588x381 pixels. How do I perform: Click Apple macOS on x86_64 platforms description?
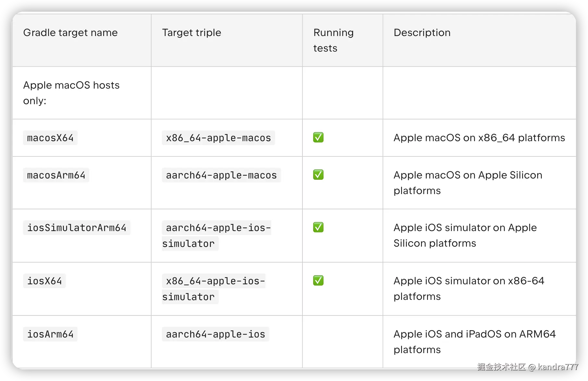[x=479, y=138]
